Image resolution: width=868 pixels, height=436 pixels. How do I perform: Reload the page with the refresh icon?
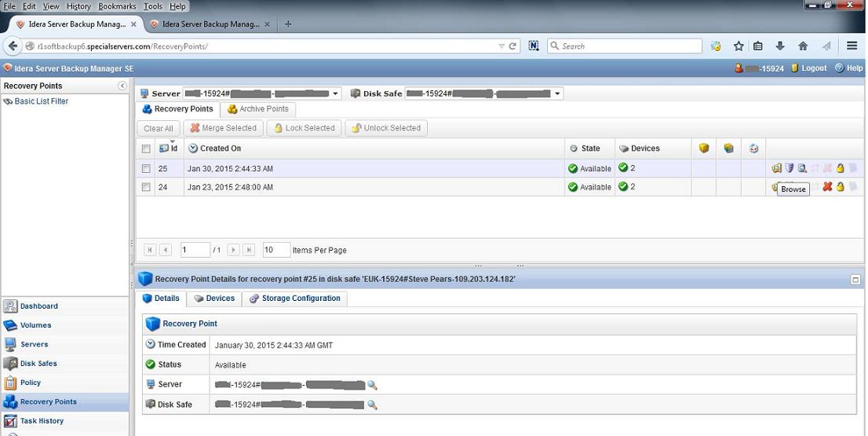512,46
